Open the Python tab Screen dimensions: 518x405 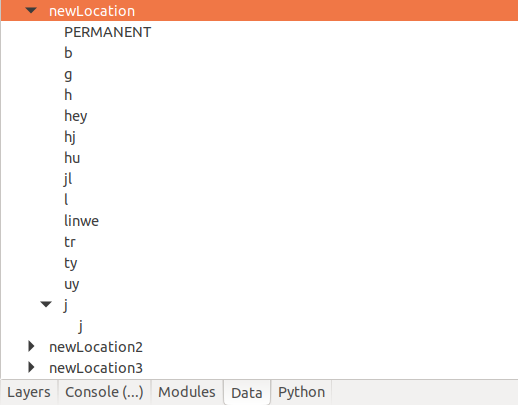(301, 392)
